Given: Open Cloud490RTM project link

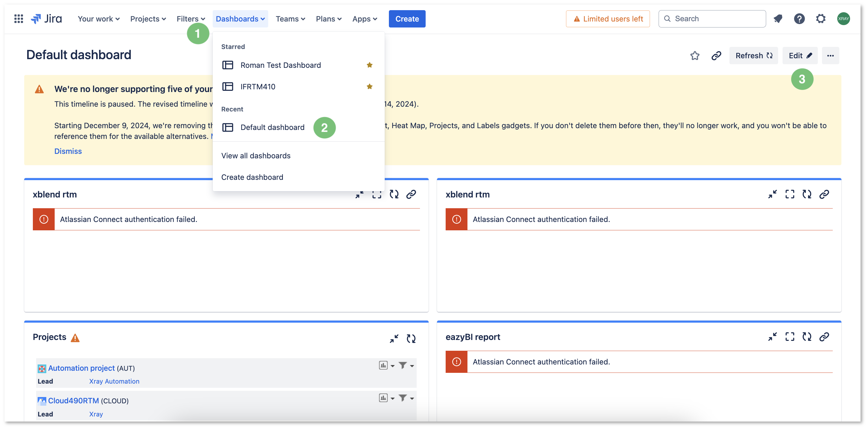Looking at the screenshot, I should click(73, 401).
